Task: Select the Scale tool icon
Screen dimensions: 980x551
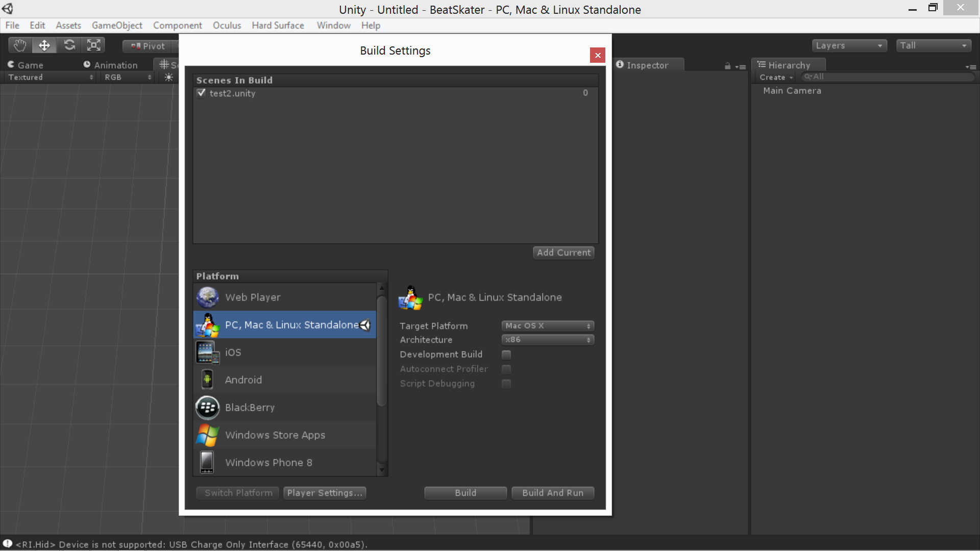Action: (94, 45)
